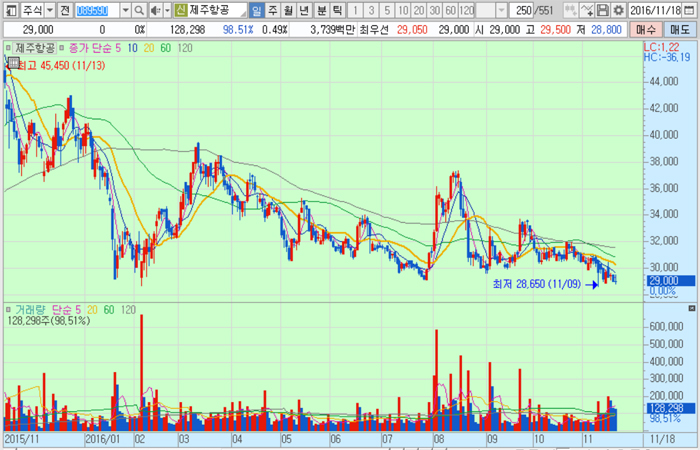
Task: Click the chart line tool icon beside save
Action: point(585,10)
